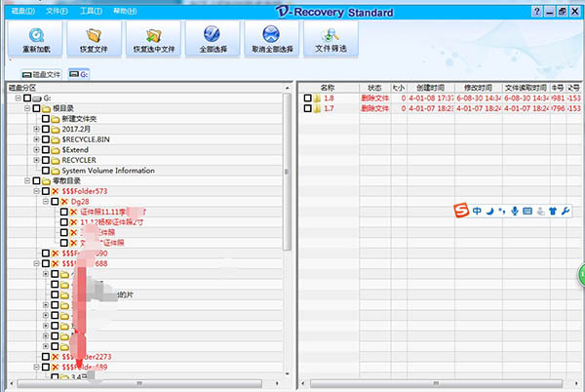Tick the $Extend checkbox
This screenshot has height=392, width=585.
coord(46,150)
